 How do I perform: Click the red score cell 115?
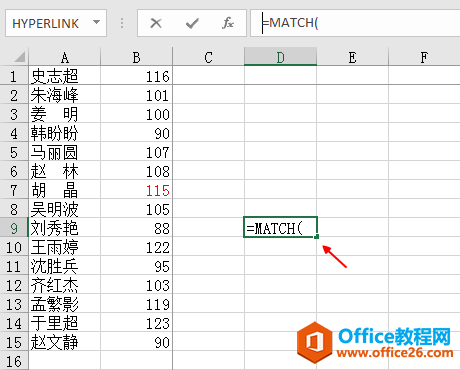coord(136,190)
